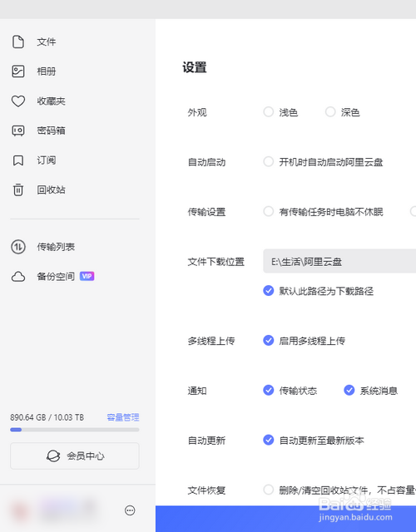The image size is (416, 532).
Task: Click the storage usage progress bar
Action: (x=75, y=430)
